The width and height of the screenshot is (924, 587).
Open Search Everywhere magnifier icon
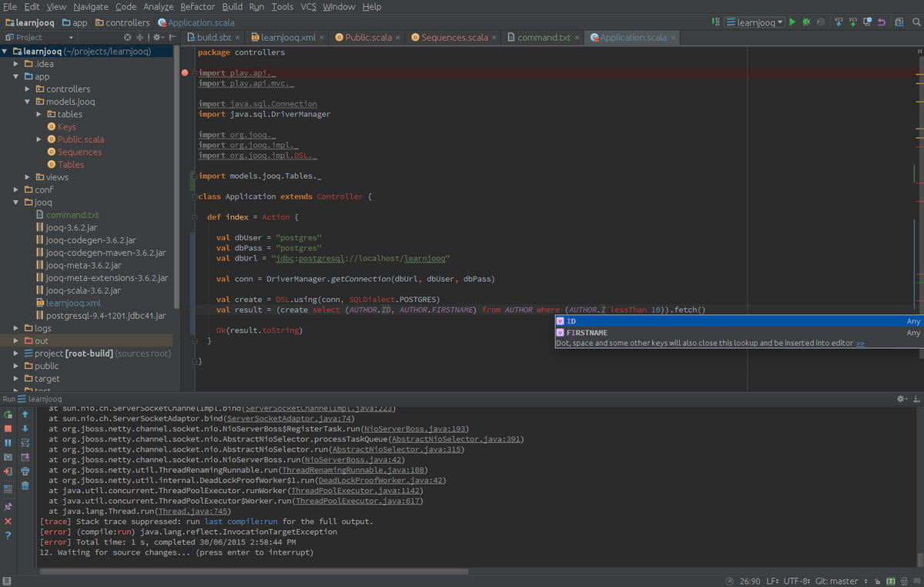click(x=916, y=22)
